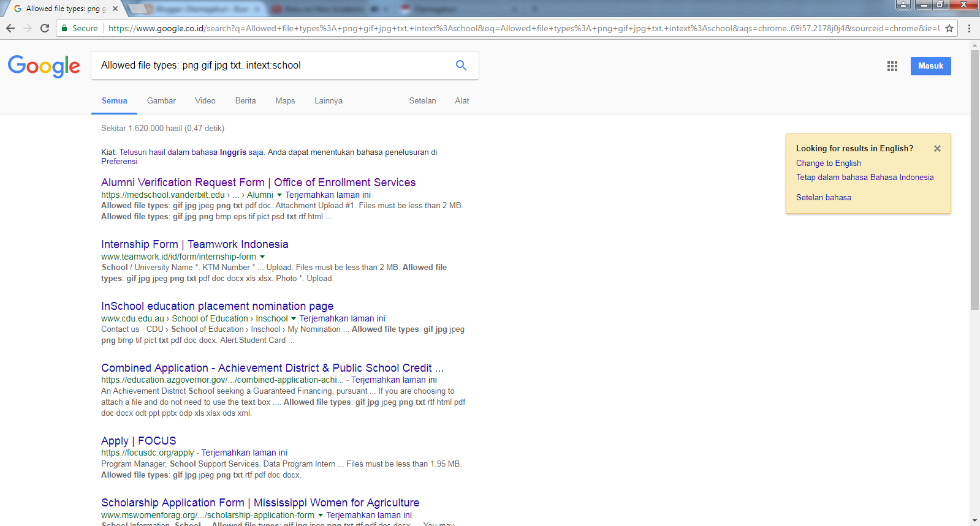Click the Chrome user profile icon
This screenshot has width=980, height=526.
(903, 4)
